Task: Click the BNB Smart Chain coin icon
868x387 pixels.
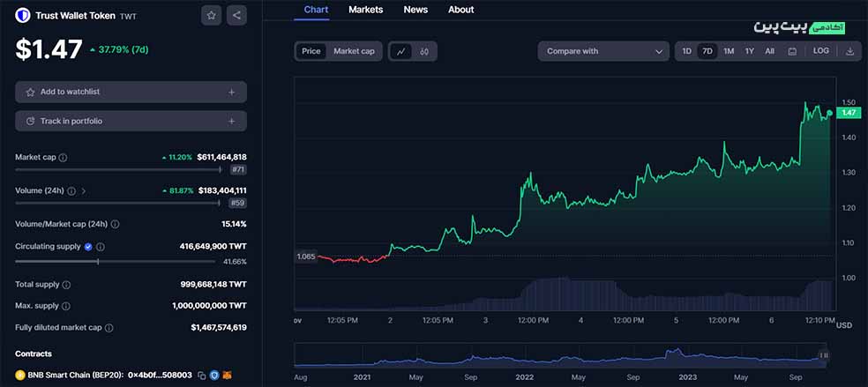Action: pyautogui.click(x=20, y=376)
